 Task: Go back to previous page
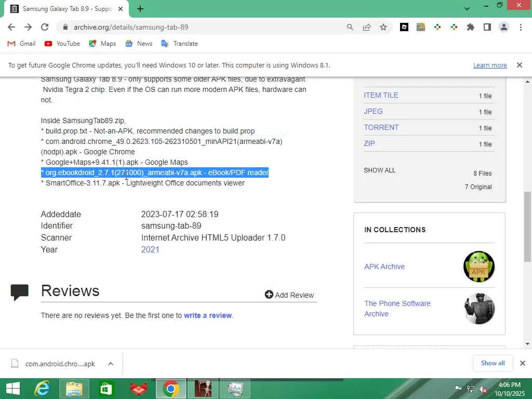[x=11, y=27]
